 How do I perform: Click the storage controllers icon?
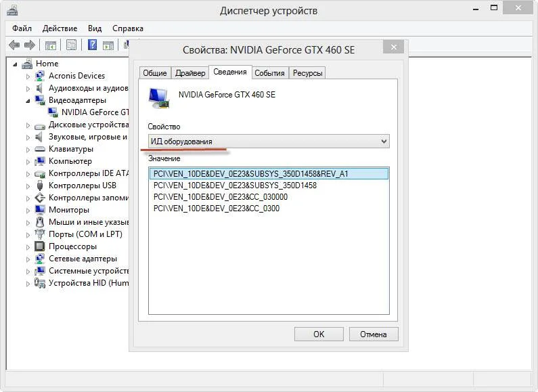point(40,198)
